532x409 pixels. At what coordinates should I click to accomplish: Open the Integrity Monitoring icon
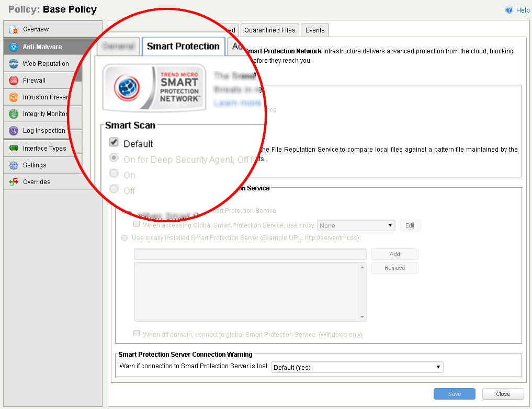tap(14, 114)
